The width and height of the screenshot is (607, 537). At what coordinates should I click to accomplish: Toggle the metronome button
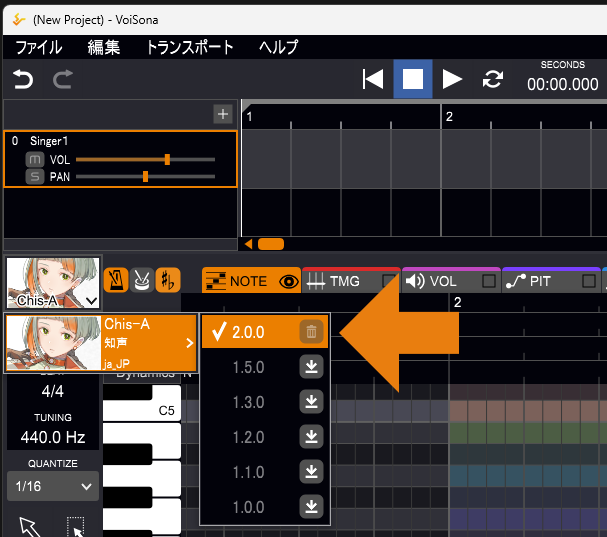[116, 280]
